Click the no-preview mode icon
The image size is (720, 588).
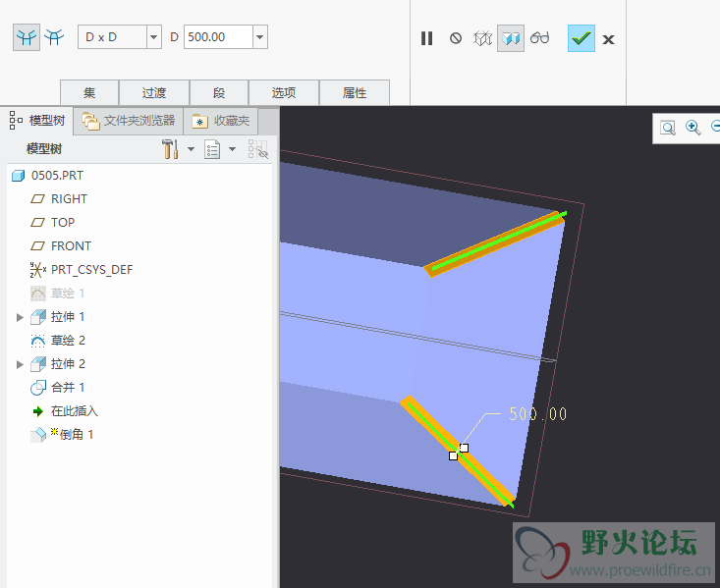[x=456, y=38]
